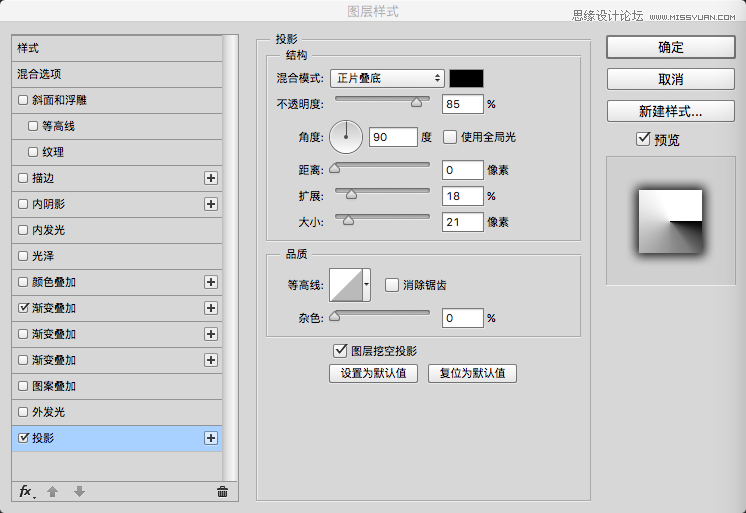Enable 内发光 checkbox
Screen dimensions: 746x513
click(23, 230)
